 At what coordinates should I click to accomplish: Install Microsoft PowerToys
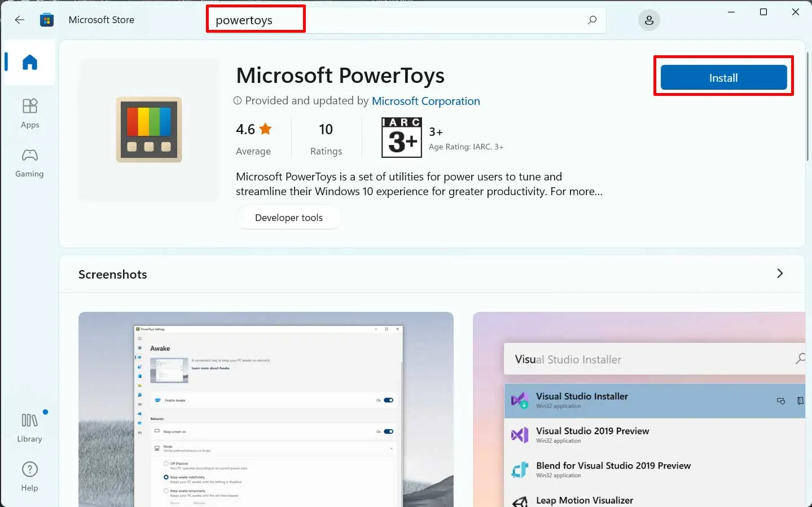[723, 78]
